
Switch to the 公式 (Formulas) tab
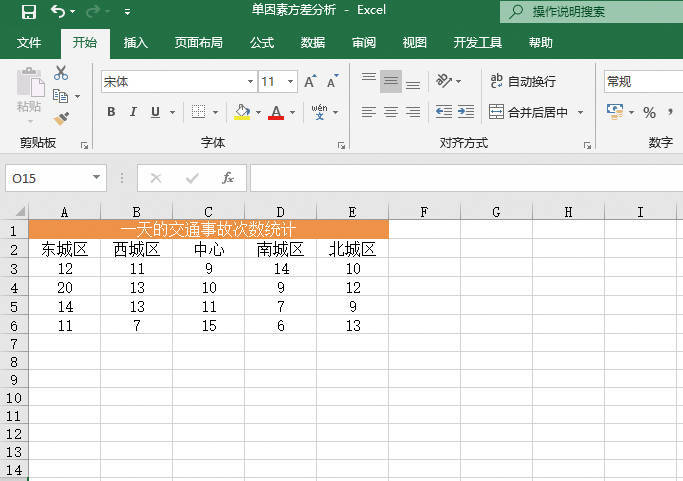(262, 43)
